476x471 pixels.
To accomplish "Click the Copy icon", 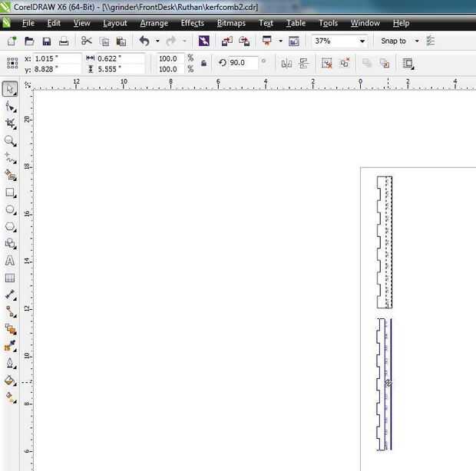I will point(104,41).
